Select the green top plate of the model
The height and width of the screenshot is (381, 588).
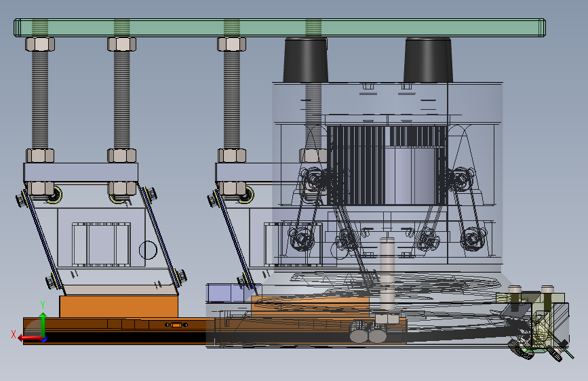coord(279,28)
